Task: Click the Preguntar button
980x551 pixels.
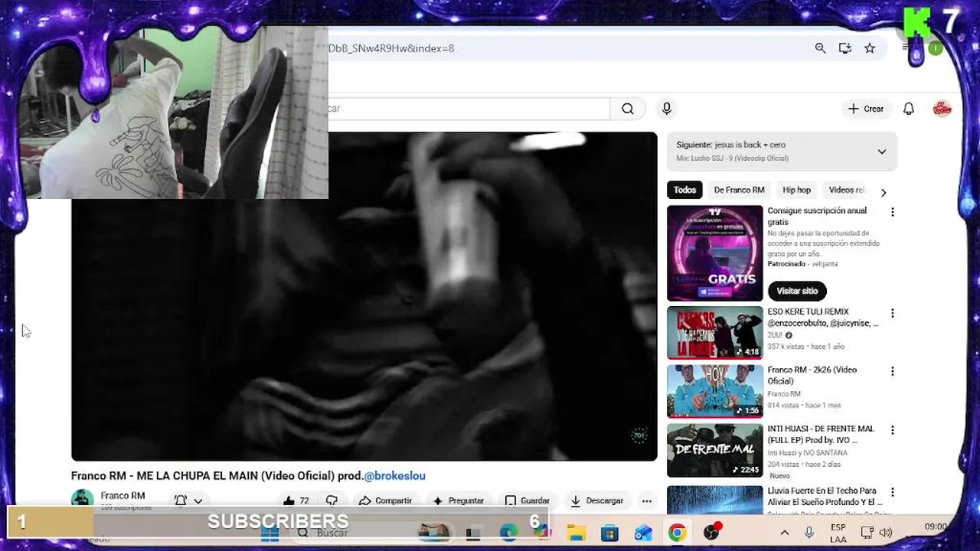Action: [458, 500]
